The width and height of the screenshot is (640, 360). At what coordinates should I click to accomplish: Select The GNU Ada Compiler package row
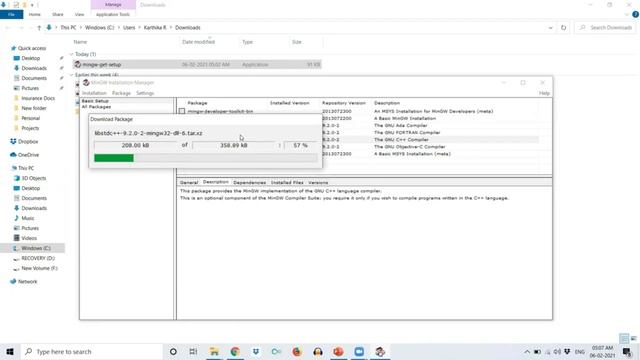point(400,126)
